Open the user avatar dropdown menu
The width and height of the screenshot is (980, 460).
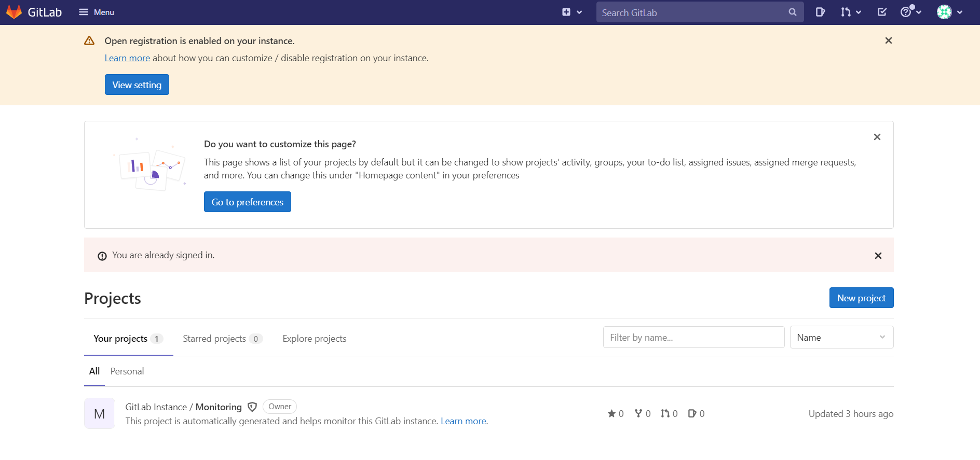(x=949, y=12)
